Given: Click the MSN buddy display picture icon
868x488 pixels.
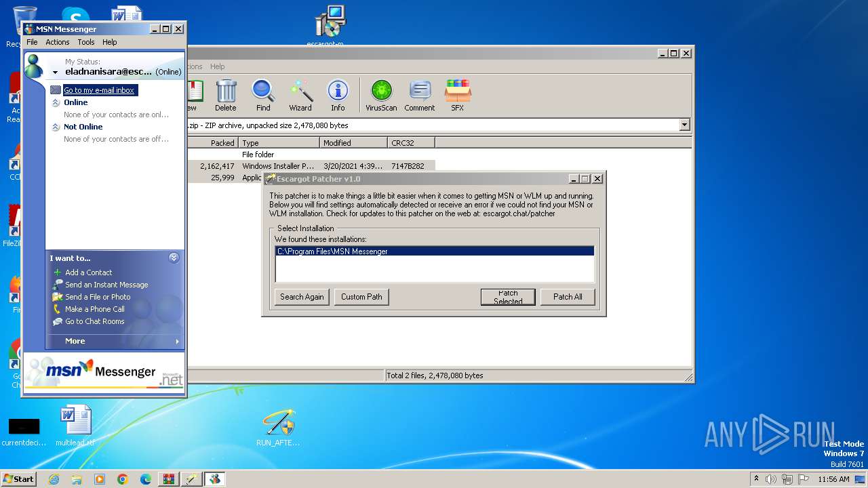Looking at the screenshot, I should (35, 66).
